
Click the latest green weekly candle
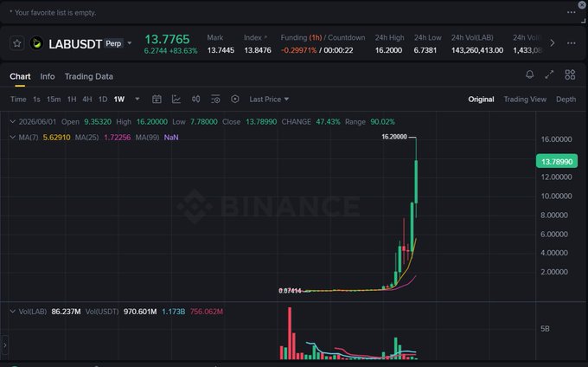click(416, 182)
